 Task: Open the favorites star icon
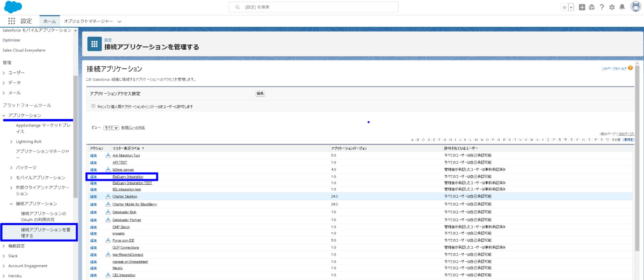(564, 7)
